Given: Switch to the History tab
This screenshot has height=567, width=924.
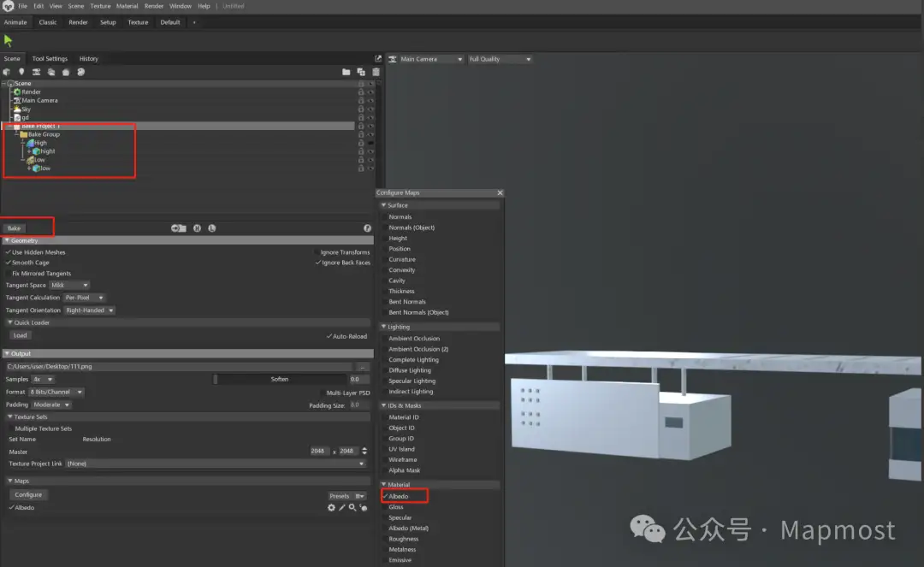Looking at the screenshot, I should [x=88, y=59].
